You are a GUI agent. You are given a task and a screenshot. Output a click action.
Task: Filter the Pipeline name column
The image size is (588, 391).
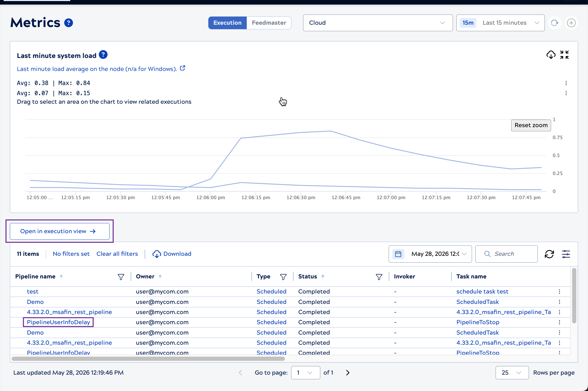pos(121,277)
